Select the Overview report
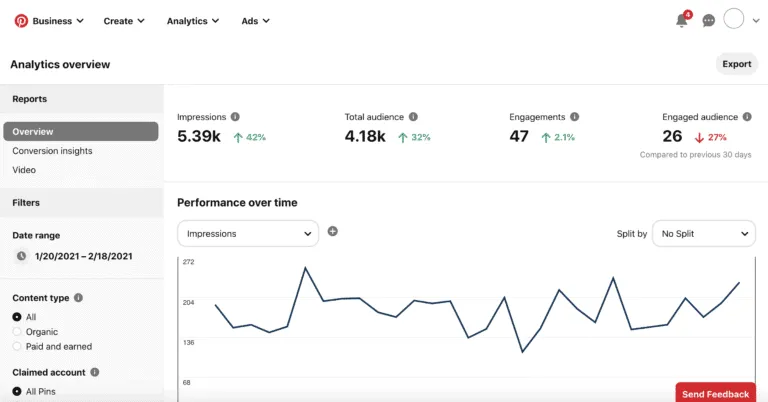 (81, 132)
